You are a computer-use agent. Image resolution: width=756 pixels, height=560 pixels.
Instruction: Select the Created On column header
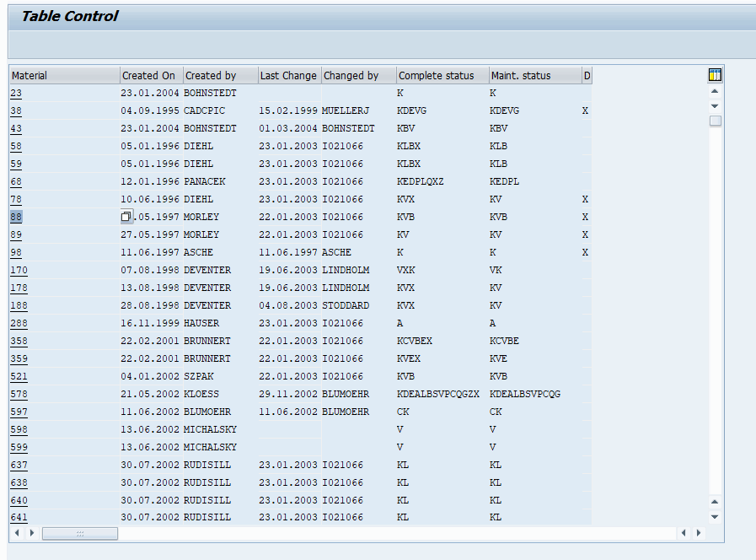[152, 75]
